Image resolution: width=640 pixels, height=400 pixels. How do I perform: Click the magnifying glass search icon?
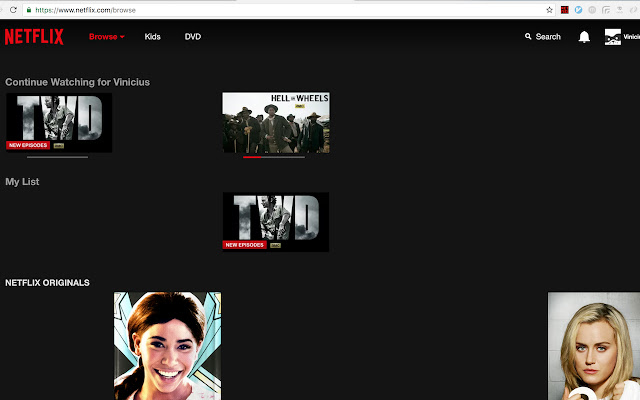pos(528,36)
